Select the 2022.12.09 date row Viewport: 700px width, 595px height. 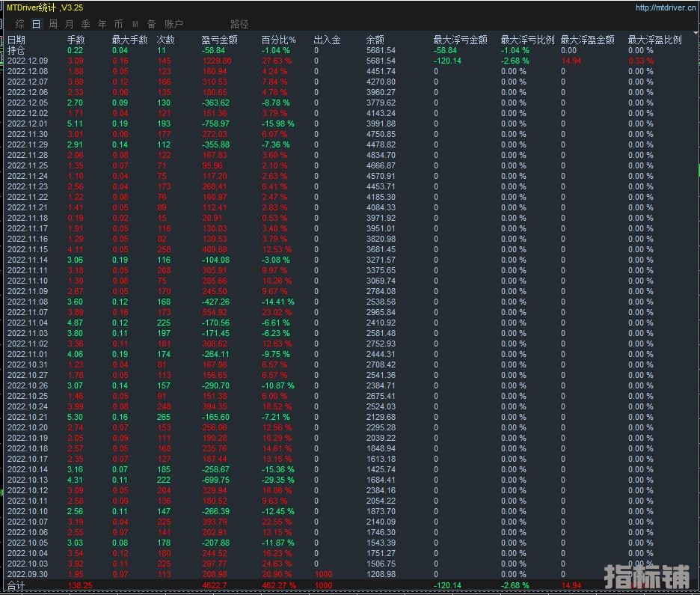pyautogui.click(x=349, y=61)
